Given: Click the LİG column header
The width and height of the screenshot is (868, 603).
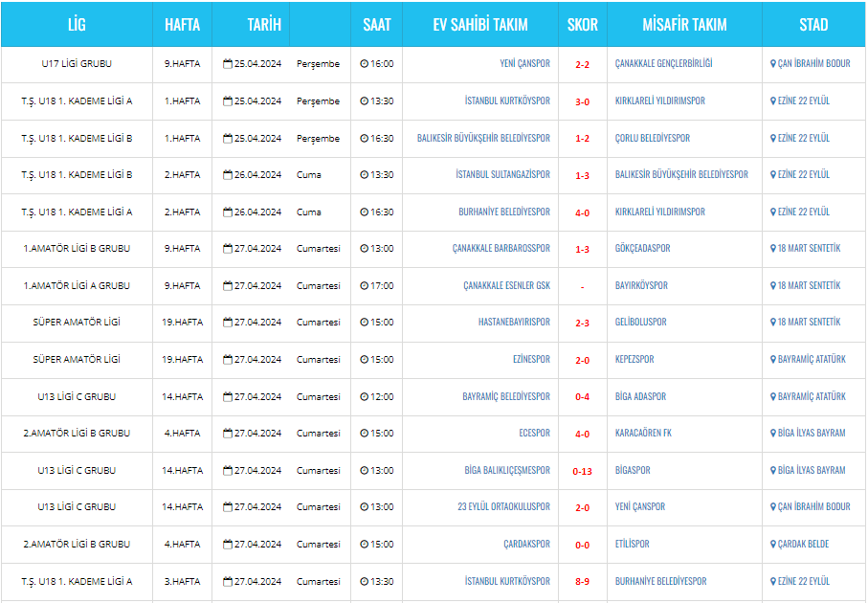Looking at the screenshot, I should pos(77,24).
